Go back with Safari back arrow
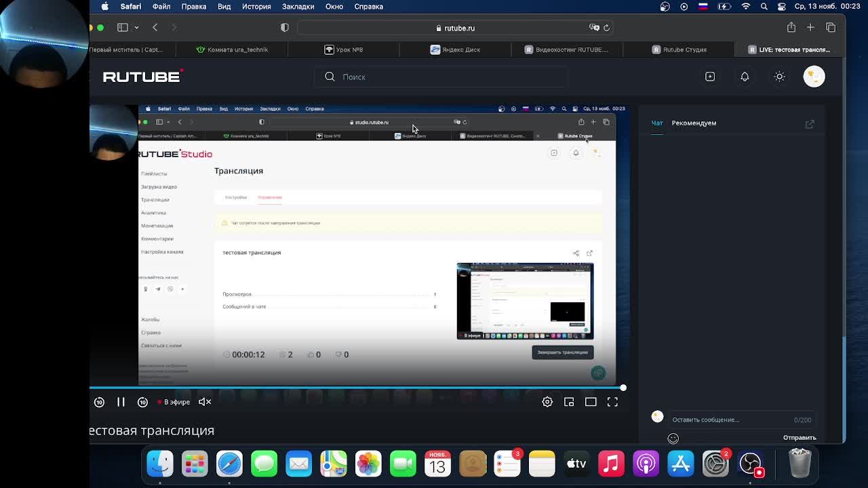 click(155, 27)
